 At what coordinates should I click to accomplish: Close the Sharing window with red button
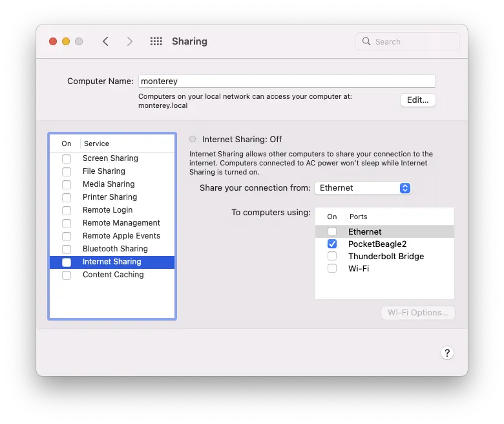(53, 41)
